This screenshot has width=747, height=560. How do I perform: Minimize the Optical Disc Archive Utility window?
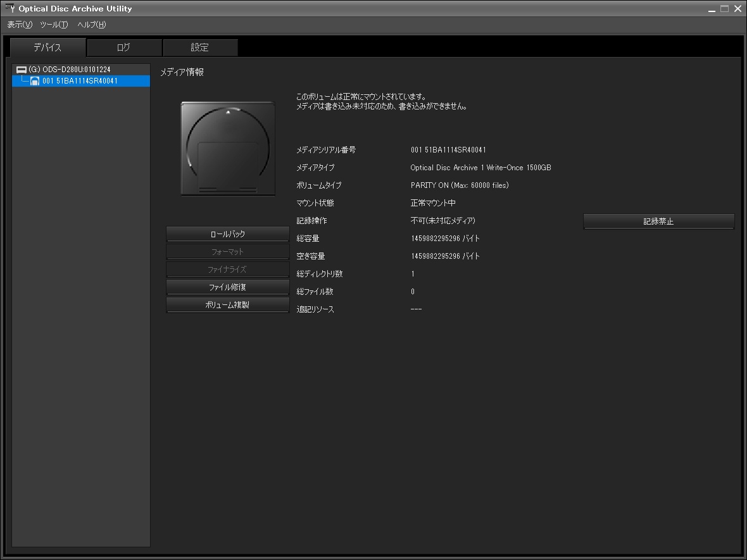tap(712, 9)
